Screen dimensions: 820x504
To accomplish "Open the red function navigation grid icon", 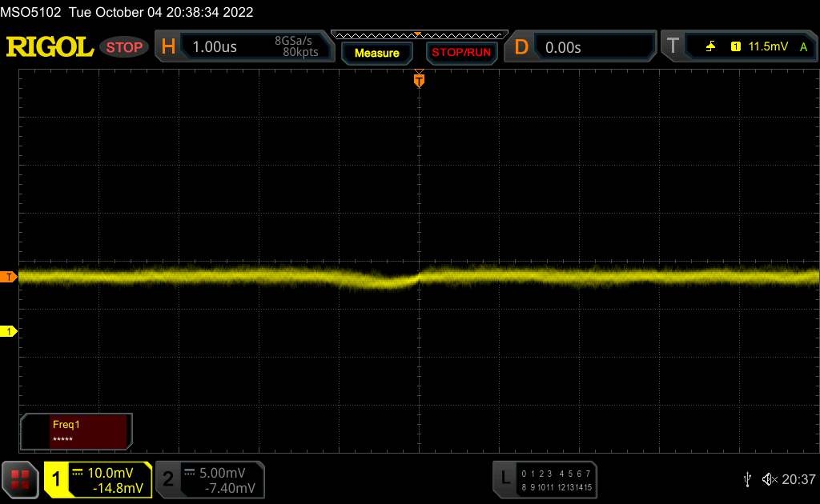I will pyautogui.click(x=20, y=479).
